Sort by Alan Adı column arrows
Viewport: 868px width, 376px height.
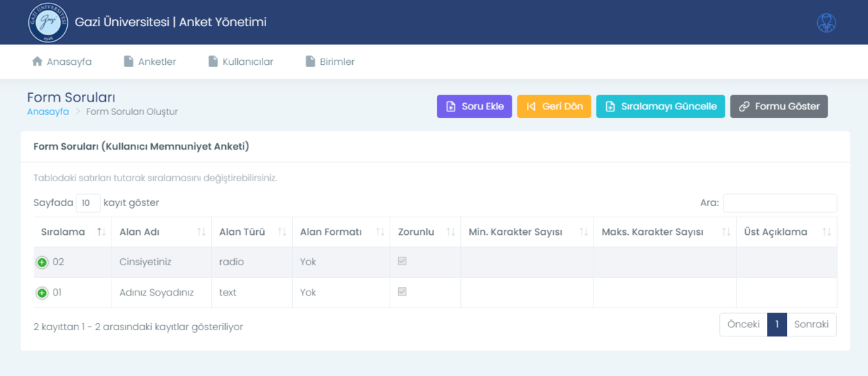[201, 232]
